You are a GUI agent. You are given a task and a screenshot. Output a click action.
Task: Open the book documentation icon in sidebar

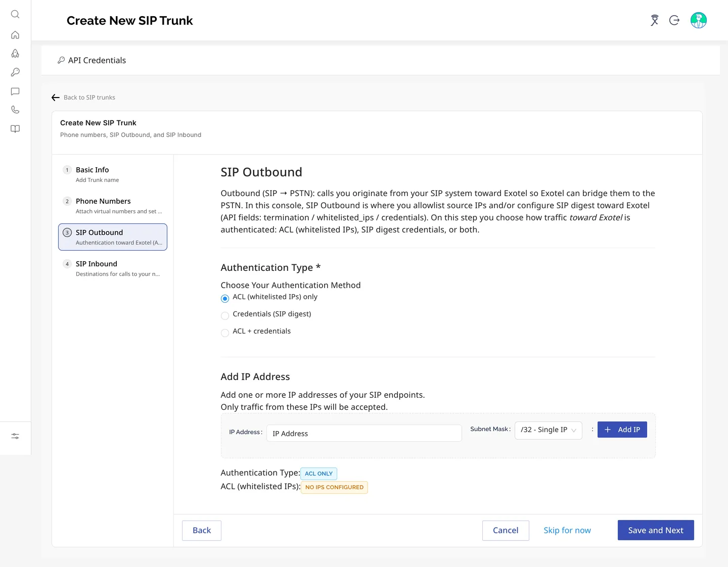(15, 129)
